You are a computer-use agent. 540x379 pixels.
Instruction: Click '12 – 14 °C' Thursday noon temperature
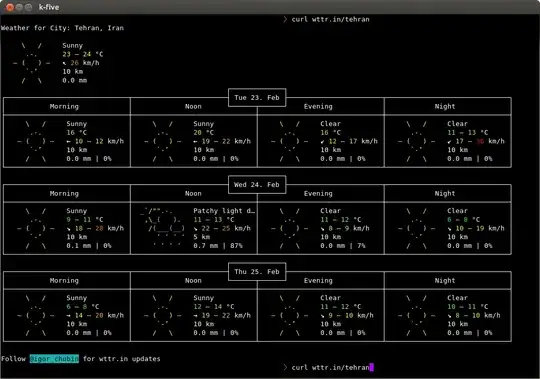214,307
